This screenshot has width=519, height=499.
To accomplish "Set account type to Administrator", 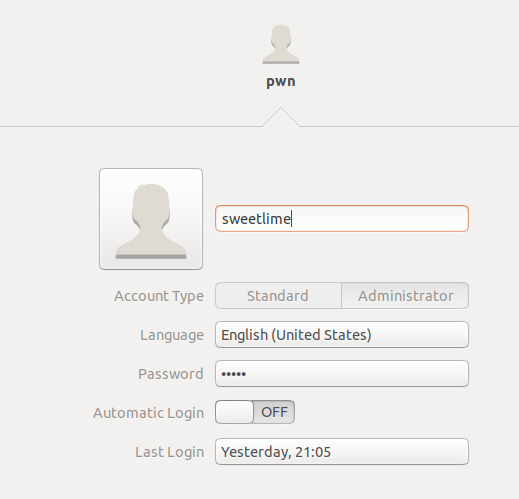I will [x=405, y=296].
